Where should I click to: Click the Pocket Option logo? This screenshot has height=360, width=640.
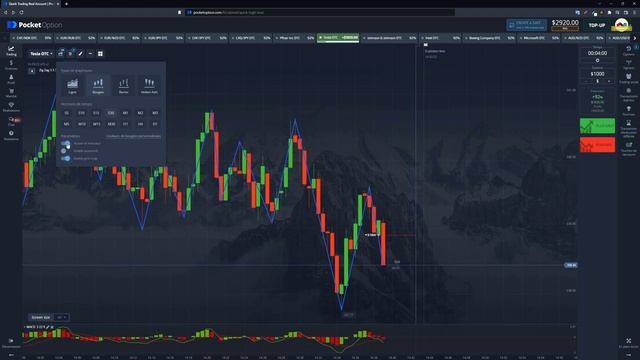pos(35,25)
